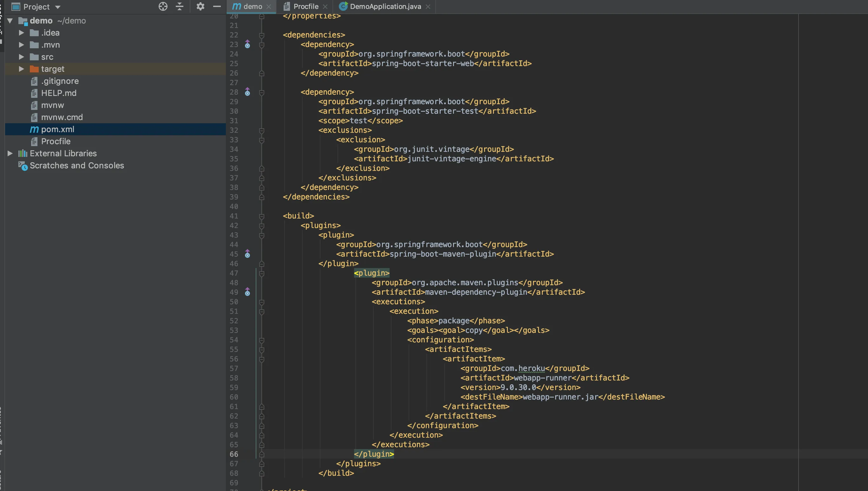Switch to the Procfile editor tab

point(305,6)
